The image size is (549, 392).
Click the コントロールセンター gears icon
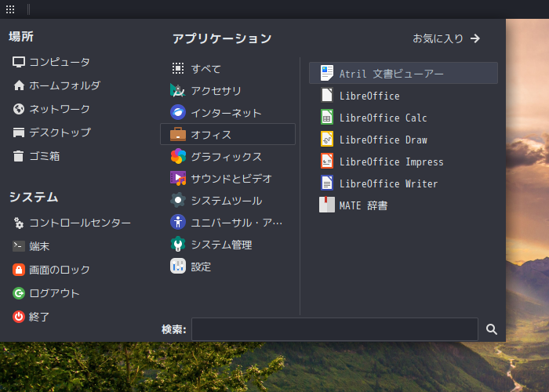(x=19, y=223)
